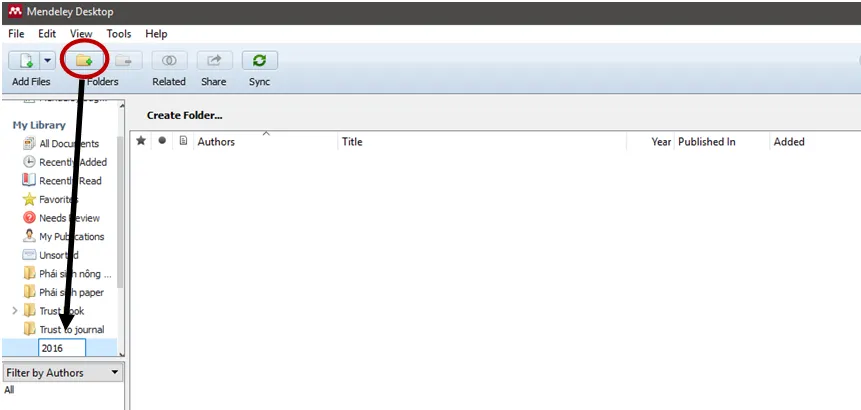Open the Edit menu

(x=47, y=33)
